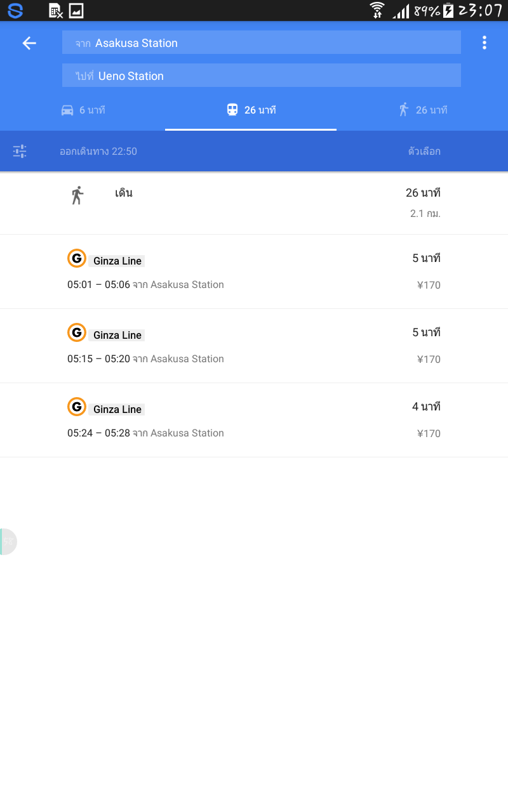Open the 05:24 – 05:28 Ginza Line route

click(254, 420)
